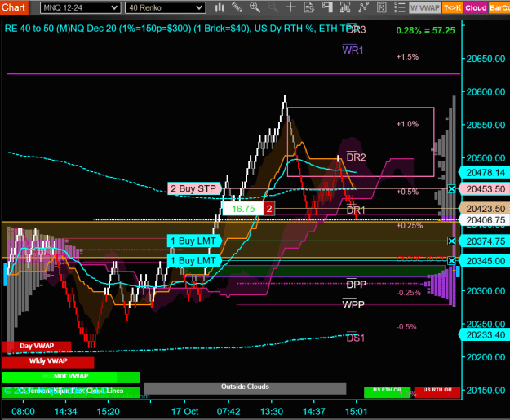
Task: Toggle Tenkan Kijun Fast Cloud Lines button
Action: point(71,391)
